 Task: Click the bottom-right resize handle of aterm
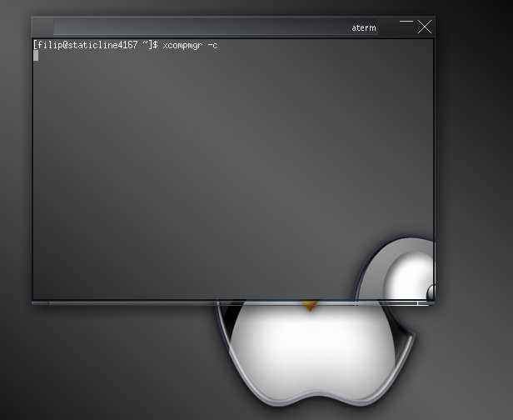(426, 303)
